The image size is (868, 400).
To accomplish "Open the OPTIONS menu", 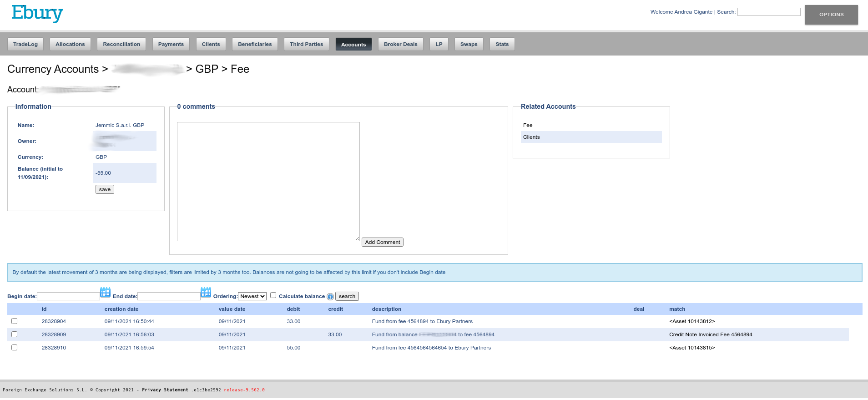I will click(831, 15).
